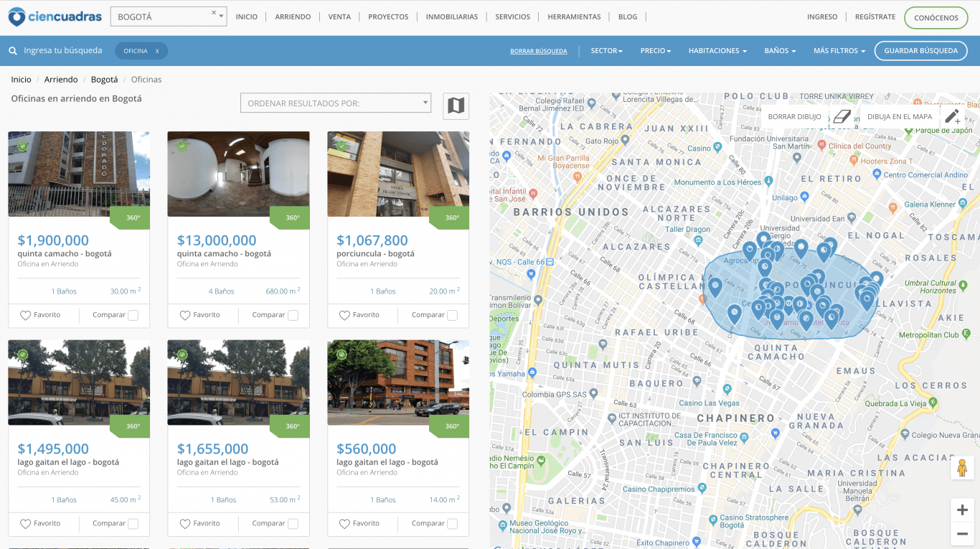The height and width of the screenshot is (549, 980).
Task: Remove the OFICINA filter tag
Action: click(x=157, y=51)
